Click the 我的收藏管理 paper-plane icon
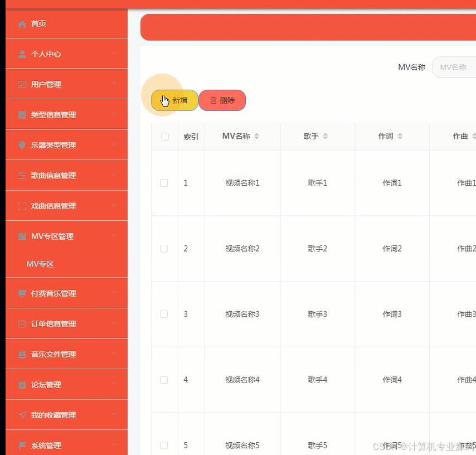Viewport: 476px width, 455px height. click(22, 415)
